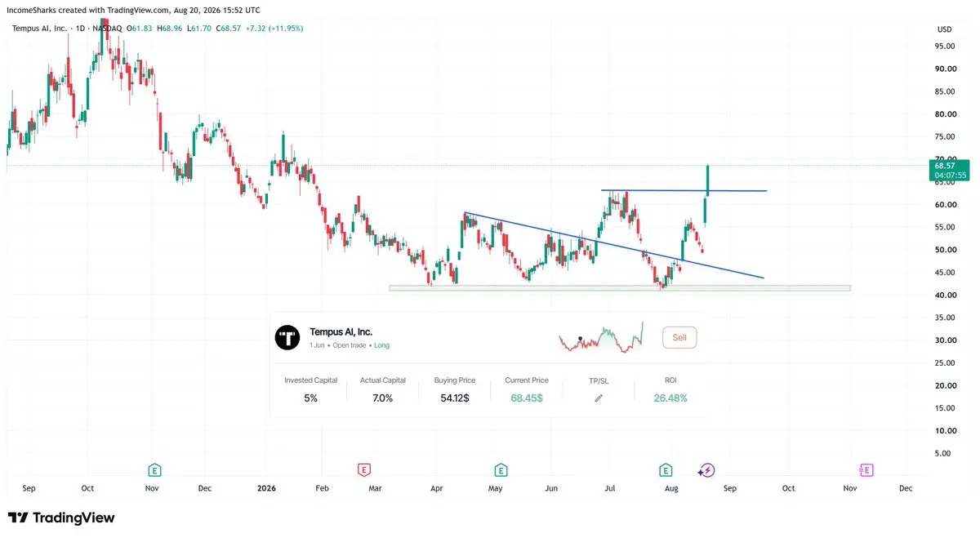Screen dimensions: 980x538
Task: Open the green earnings marker near May
Action: click(x=500, y=469)
